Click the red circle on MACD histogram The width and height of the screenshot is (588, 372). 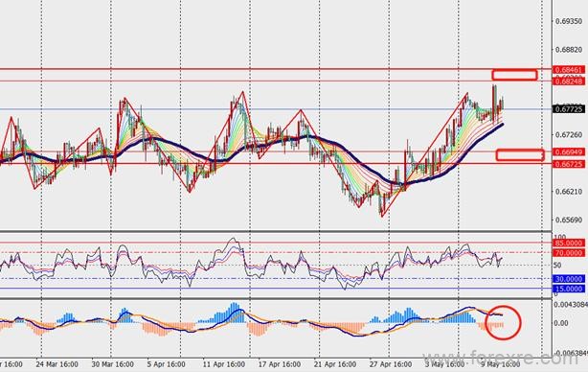(504, 322)
